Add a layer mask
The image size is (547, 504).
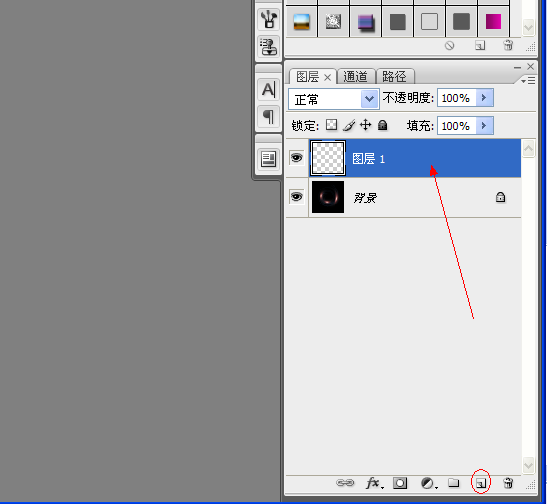coord(400,483)
